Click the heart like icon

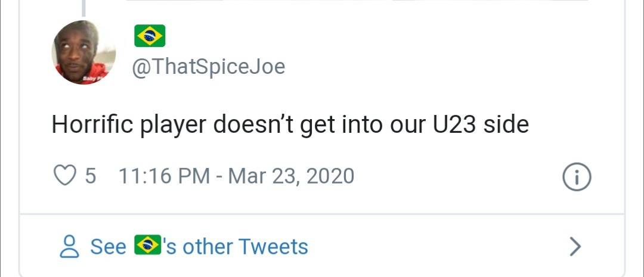pyautogui.click(x=66, y=176)
